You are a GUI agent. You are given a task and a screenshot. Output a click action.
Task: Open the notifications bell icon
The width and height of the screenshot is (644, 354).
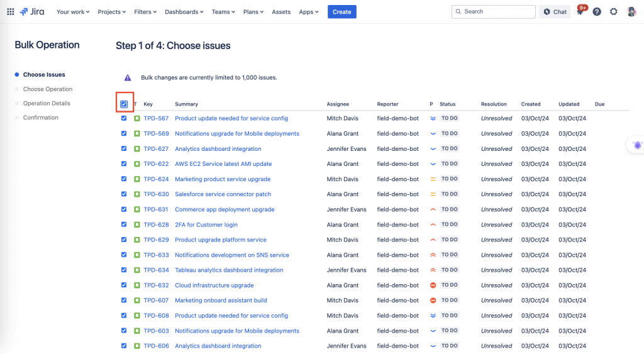(580, 12)
